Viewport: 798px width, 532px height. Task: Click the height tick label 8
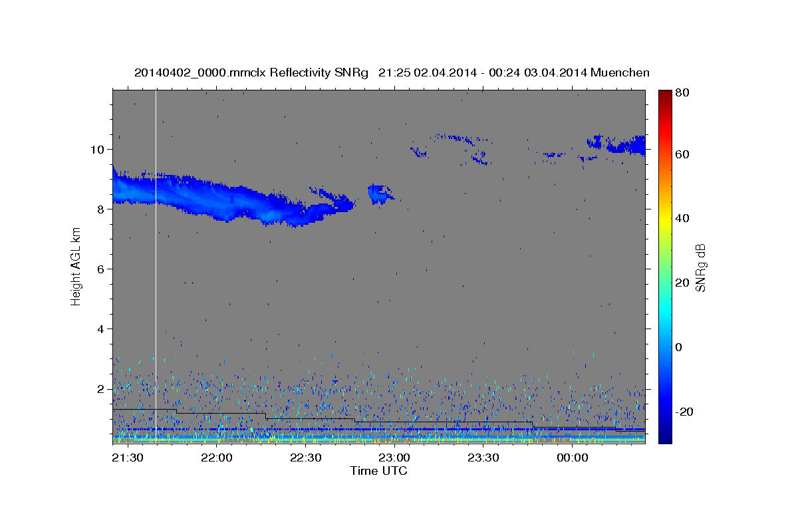pyautogui.click(x=102, y=209)
